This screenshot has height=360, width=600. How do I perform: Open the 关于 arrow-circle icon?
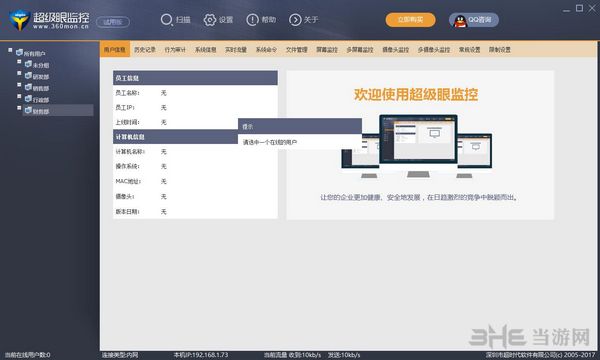295,20
